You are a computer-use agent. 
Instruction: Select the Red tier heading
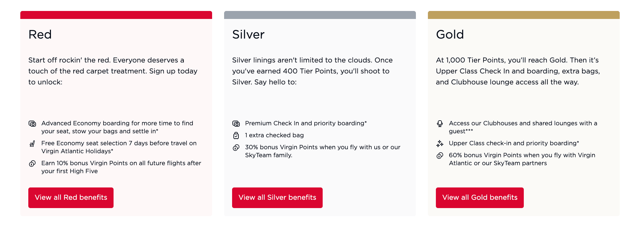(40, 34)
